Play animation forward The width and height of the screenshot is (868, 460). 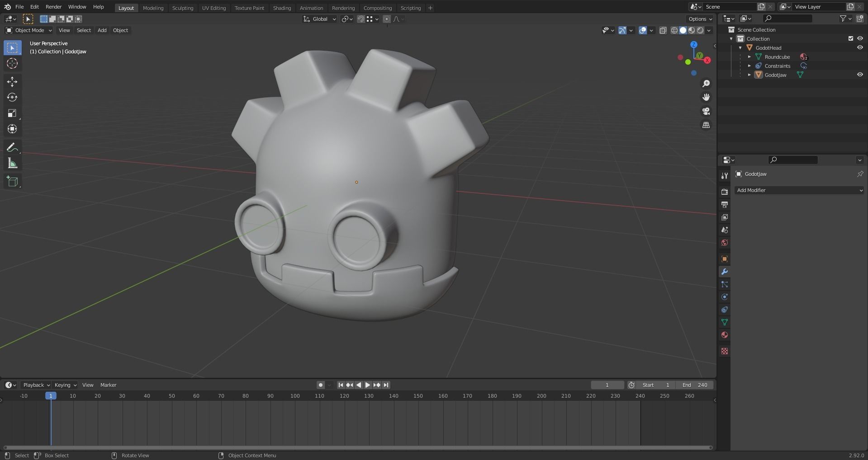coord(368,385)
